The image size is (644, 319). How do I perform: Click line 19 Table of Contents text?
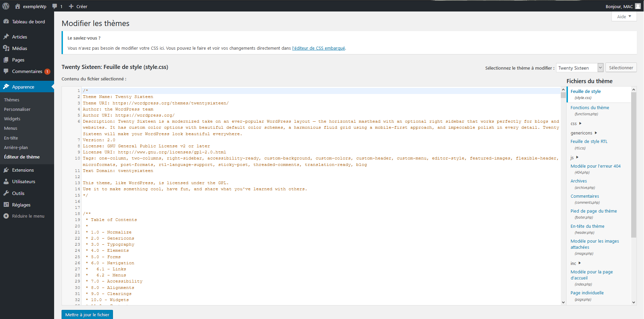point(114,220)
